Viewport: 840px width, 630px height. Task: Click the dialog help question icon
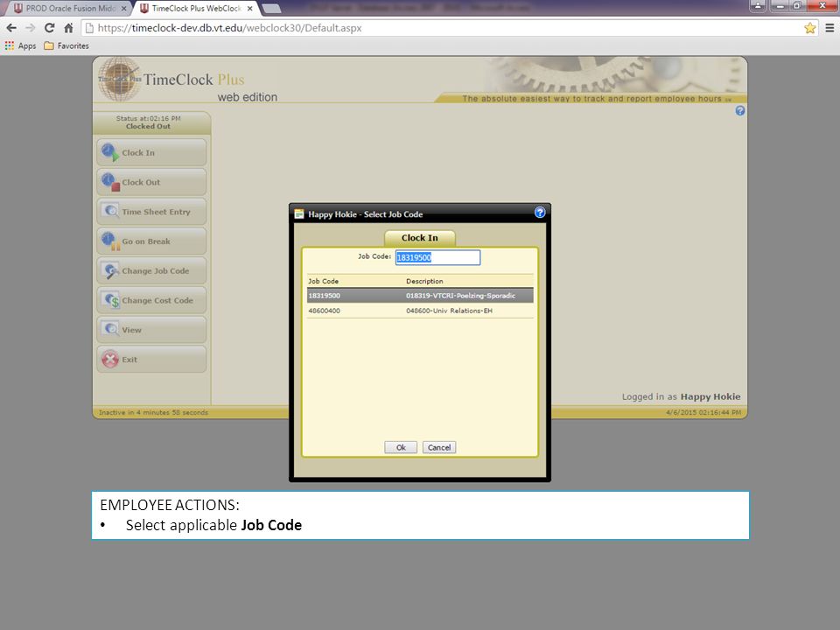(540, 213)
